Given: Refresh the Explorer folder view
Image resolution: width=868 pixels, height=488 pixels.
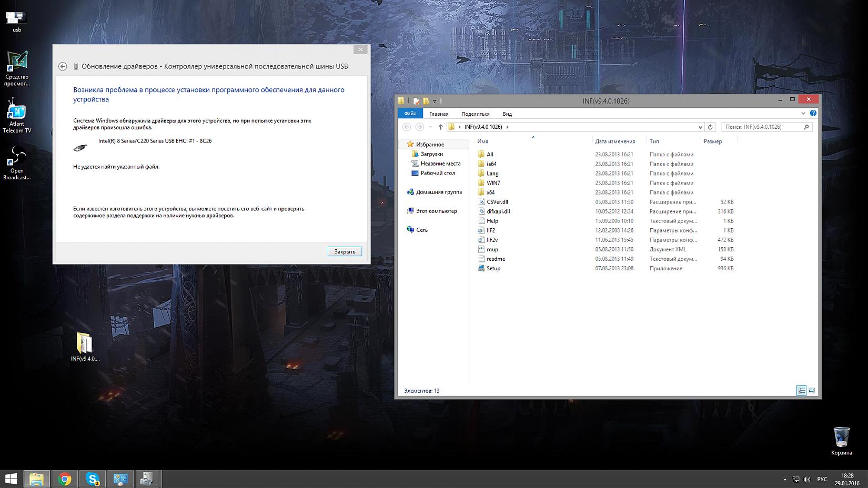Looking at the screenshot, I should [710, 127].
